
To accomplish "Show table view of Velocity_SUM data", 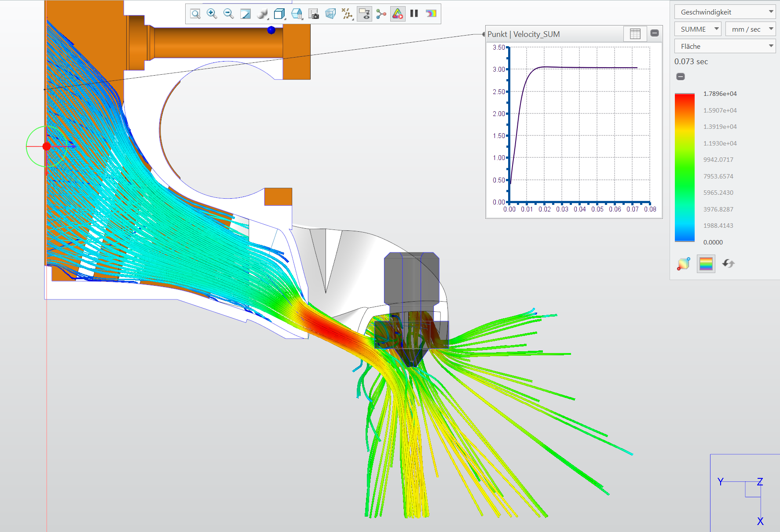I will (x=635, y=33).
